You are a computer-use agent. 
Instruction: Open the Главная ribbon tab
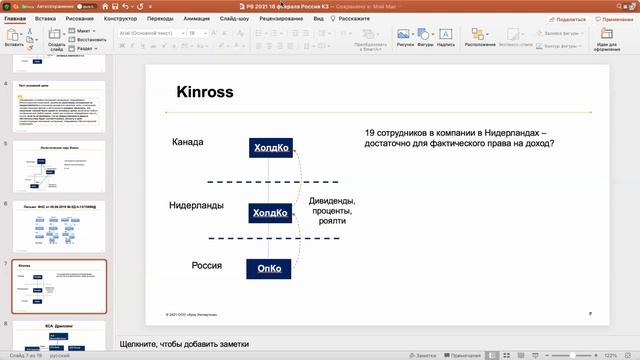pyautogui.click(x=15, y=19)
